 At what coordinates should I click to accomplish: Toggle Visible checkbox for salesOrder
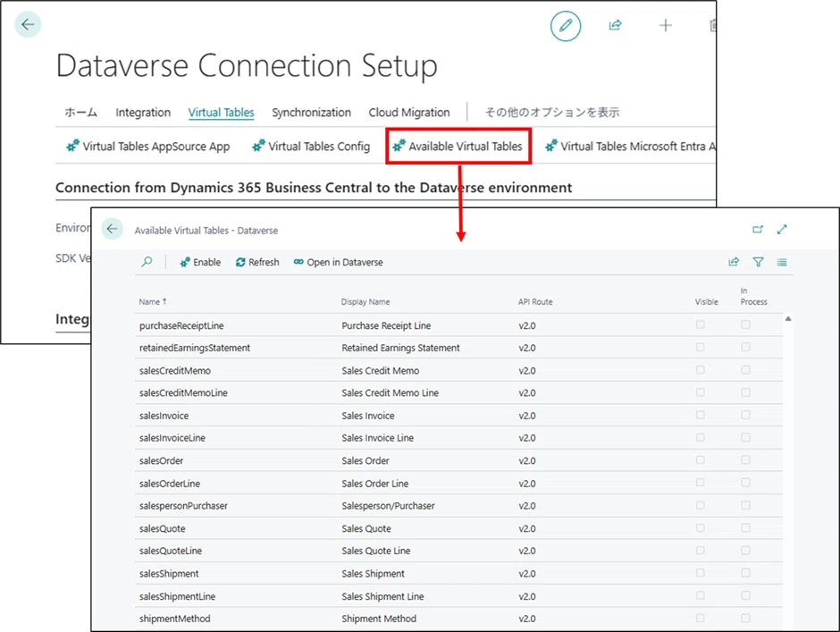click(701, 460)
